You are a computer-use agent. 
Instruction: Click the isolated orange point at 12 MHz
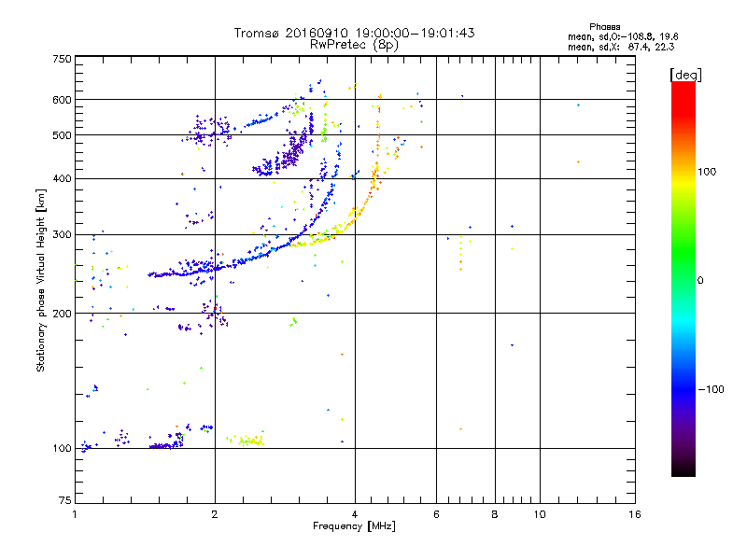point(578,161)
